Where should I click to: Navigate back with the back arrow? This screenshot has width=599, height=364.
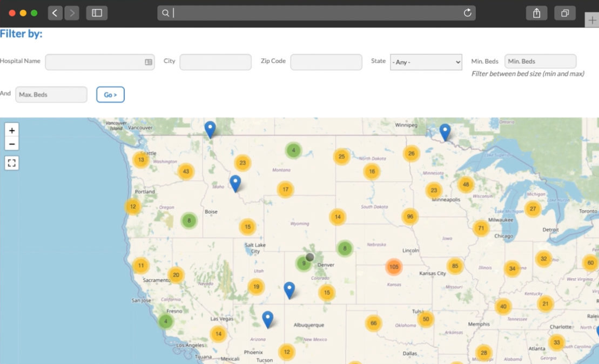[x=55, y=12]
